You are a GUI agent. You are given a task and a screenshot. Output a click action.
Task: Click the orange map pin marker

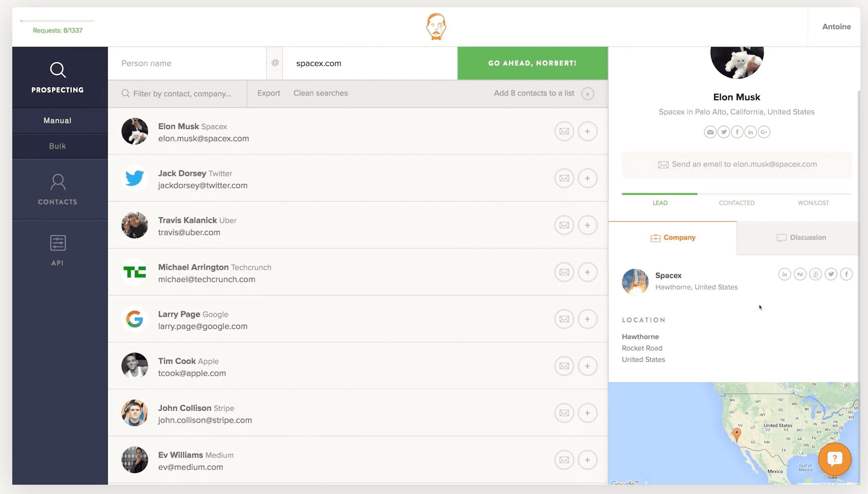736,435
